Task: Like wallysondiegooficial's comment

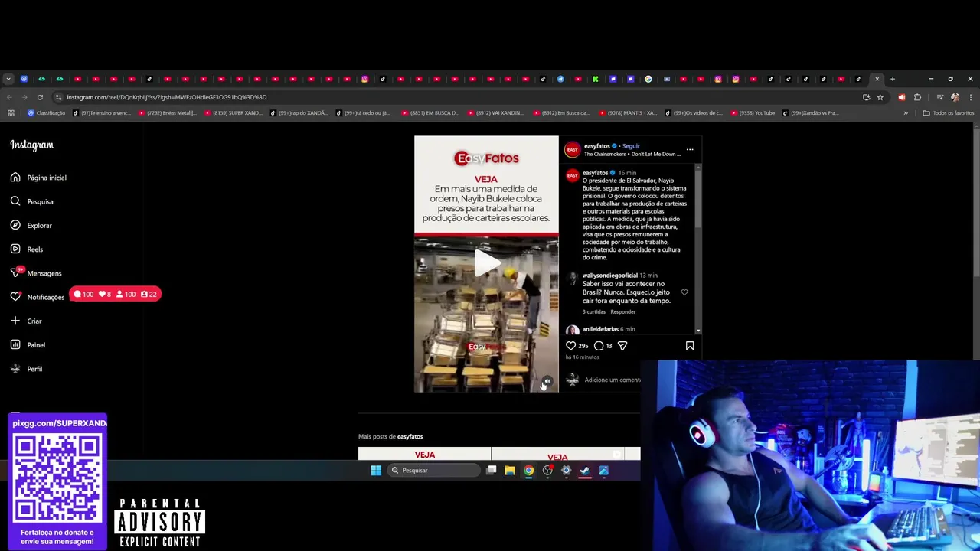Action: point(684,292)
